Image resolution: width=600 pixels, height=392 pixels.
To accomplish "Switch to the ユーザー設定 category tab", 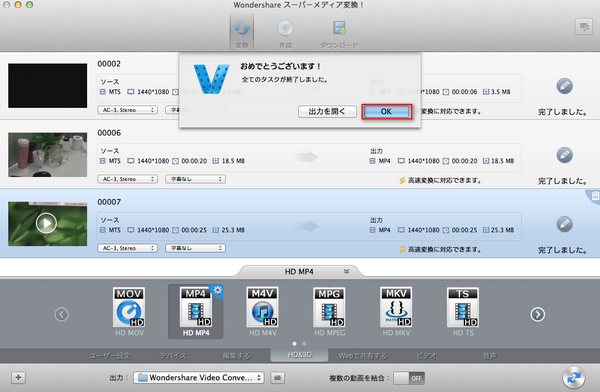I will click(x=110, y=356).
